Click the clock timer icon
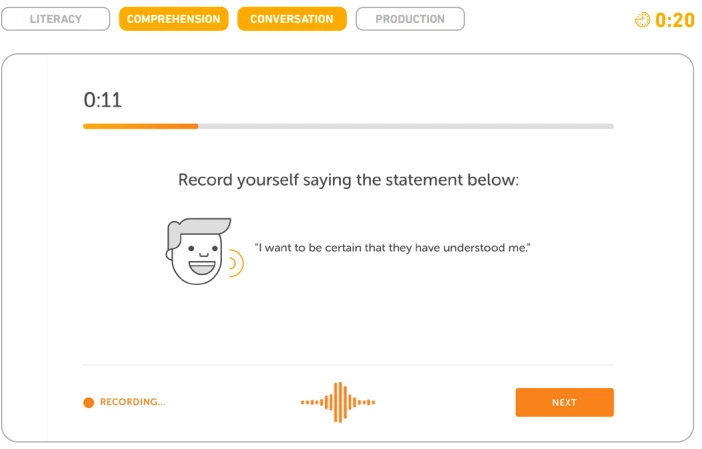 pos(642,20)
